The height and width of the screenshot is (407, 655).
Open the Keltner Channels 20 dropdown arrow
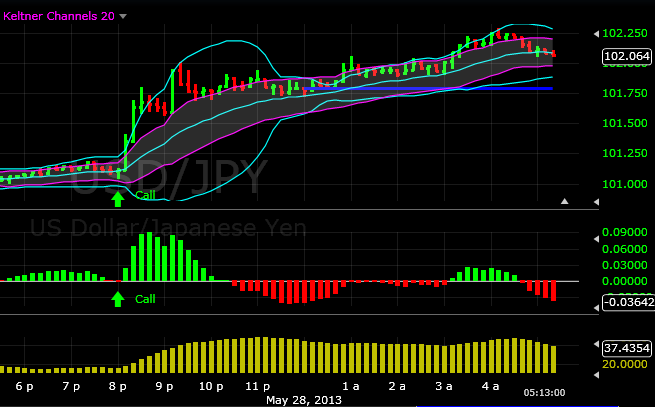pos(123,17)
